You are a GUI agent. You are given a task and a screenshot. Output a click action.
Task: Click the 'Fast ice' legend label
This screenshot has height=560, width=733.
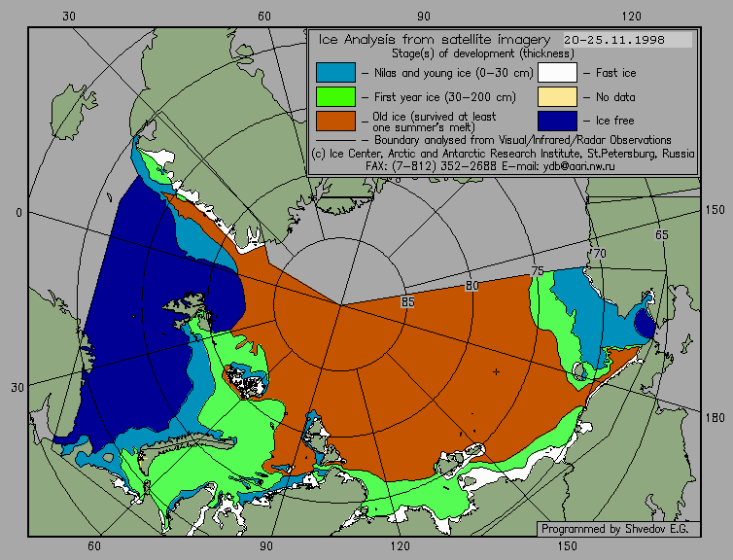(x=616, y=73)
